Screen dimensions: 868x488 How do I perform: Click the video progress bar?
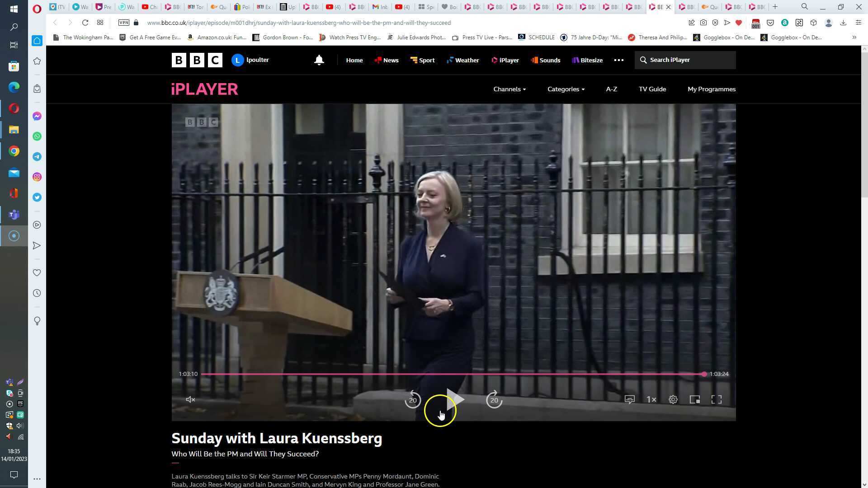452,374
